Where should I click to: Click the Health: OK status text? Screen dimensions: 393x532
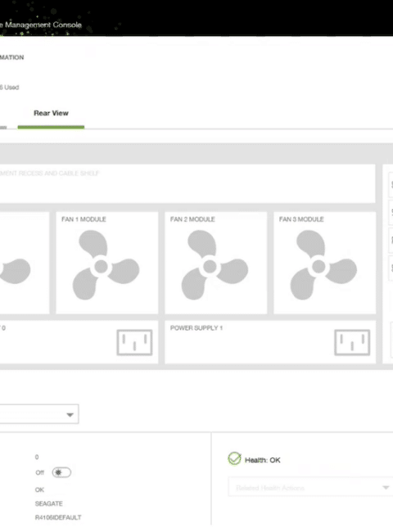[263, 460]
